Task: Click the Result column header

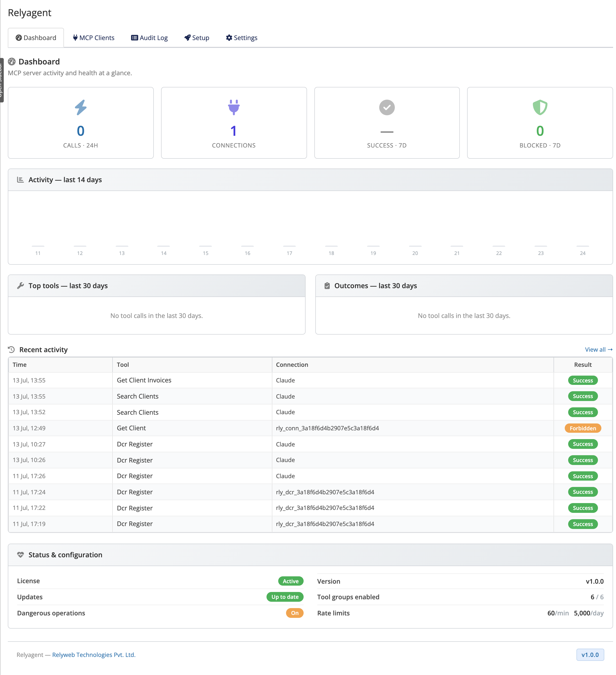Action: tap(583, 365)
